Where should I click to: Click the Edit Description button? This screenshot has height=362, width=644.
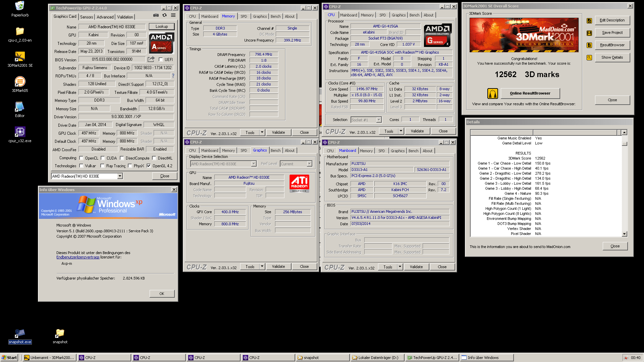pos(612,20)
